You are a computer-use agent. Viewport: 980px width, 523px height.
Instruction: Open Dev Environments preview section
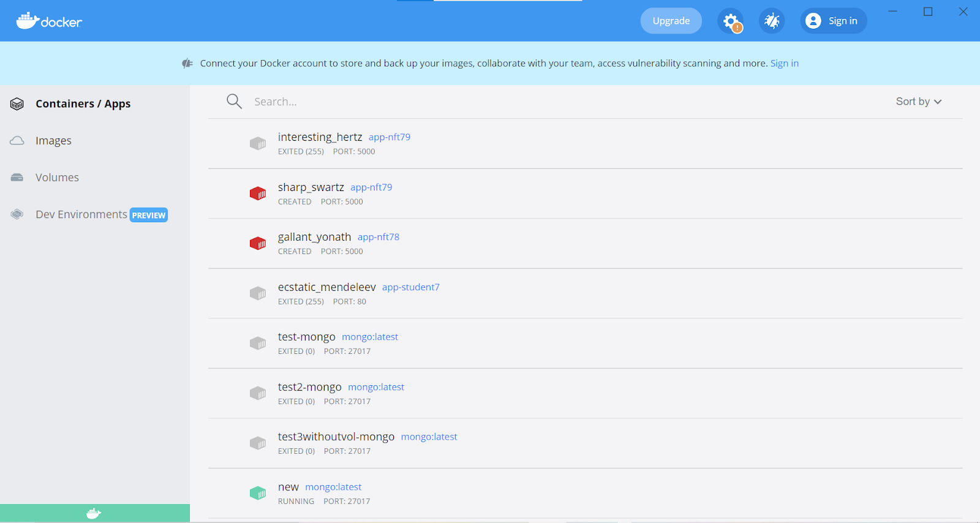[81, 214]
